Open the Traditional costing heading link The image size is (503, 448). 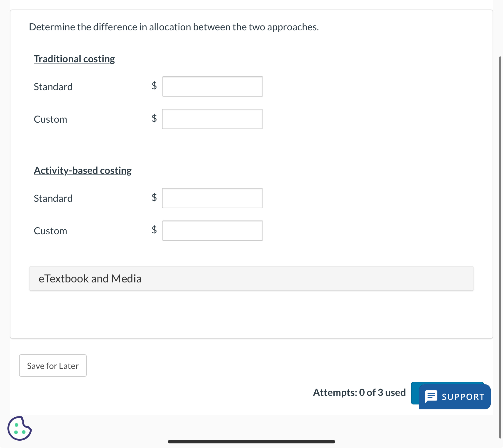coord(74,59)
